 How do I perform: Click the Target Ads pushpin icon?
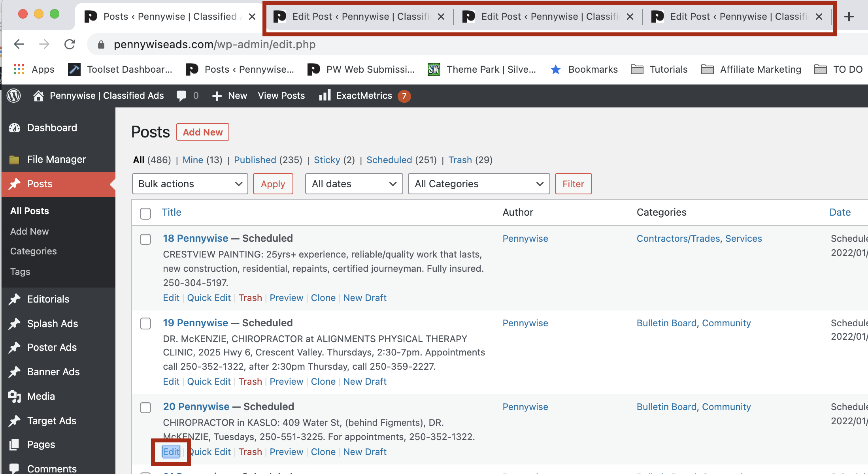(x=15, y=421)
